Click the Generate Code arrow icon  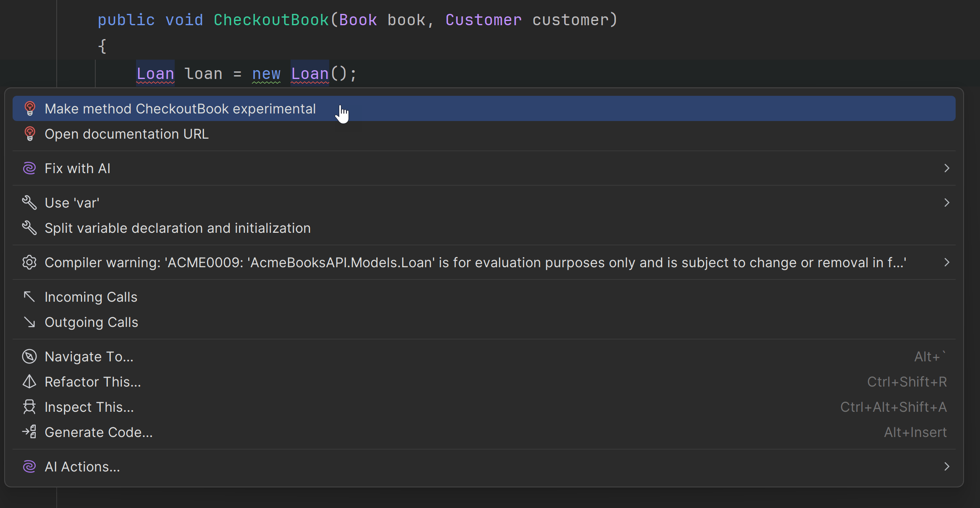(x=29, y=432)
